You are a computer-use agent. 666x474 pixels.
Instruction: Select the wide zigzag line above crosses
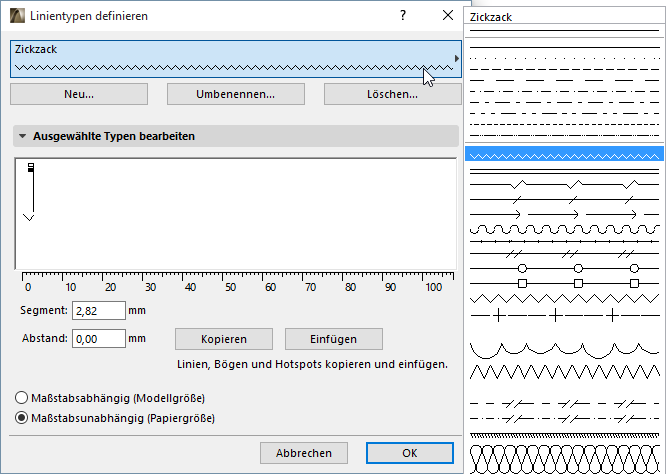point(564,299)
